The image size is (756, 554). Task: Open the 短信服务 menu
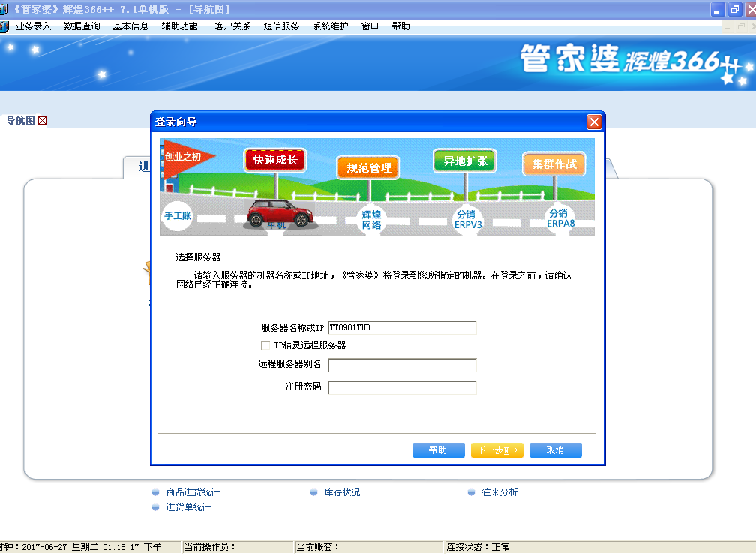(281, 26)
